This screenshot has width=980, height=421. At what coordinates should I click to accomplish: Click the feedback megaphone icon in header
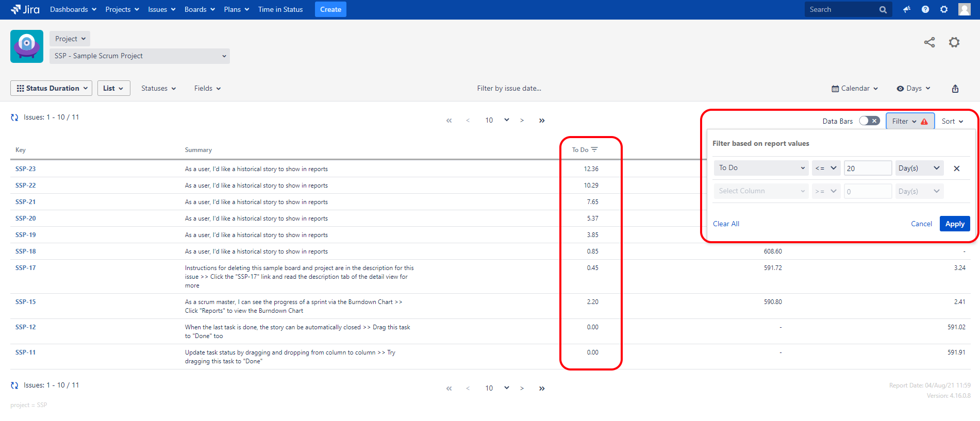tap(906, 9)
